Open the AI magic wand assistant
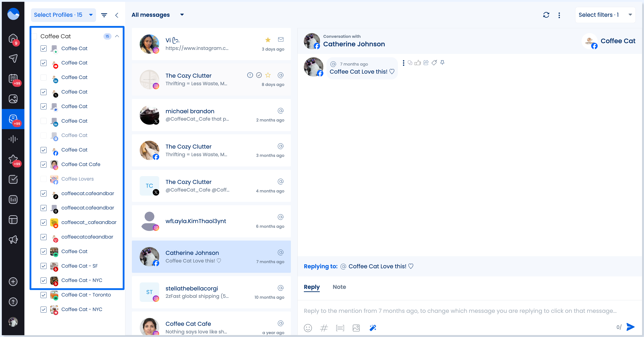The height and width of the screenshot is (337, 644). point(373,328)
